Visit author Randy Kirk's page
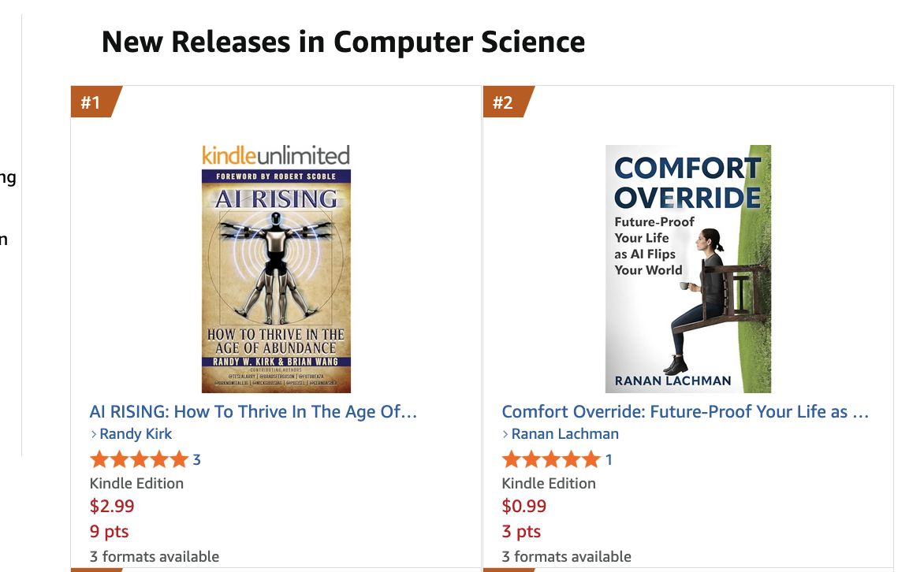The image size is (924, 572). tap(136, 434)
